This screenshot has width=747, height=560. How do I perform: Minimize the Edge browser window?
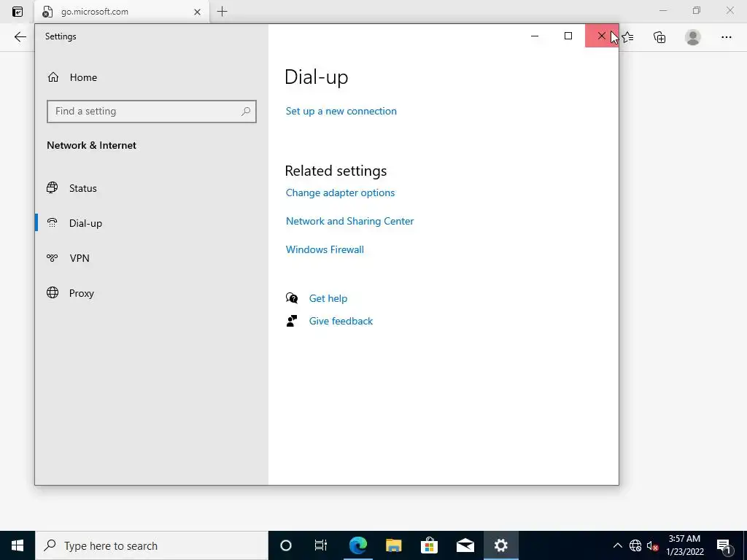pos(663,10)
